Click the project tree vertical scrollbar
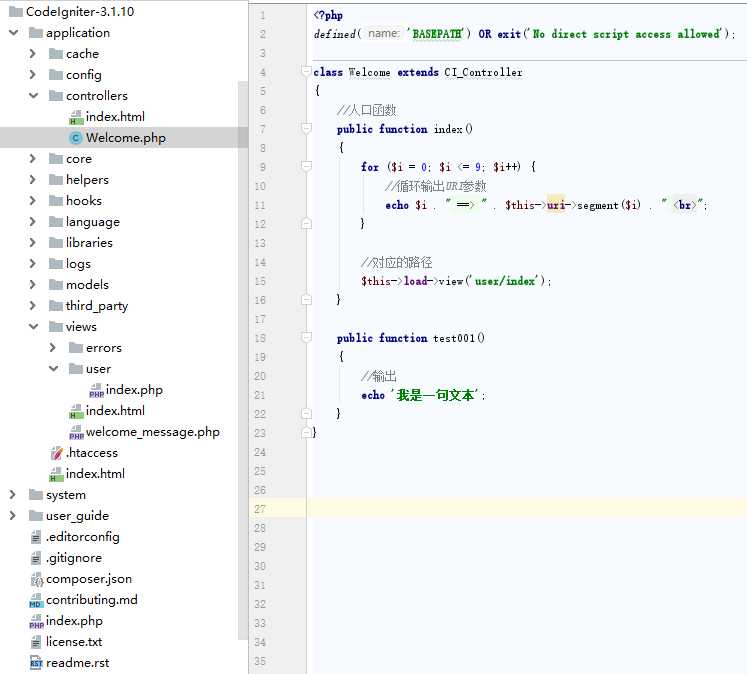Viewport: 747px width, 674px height. (243, 360)
